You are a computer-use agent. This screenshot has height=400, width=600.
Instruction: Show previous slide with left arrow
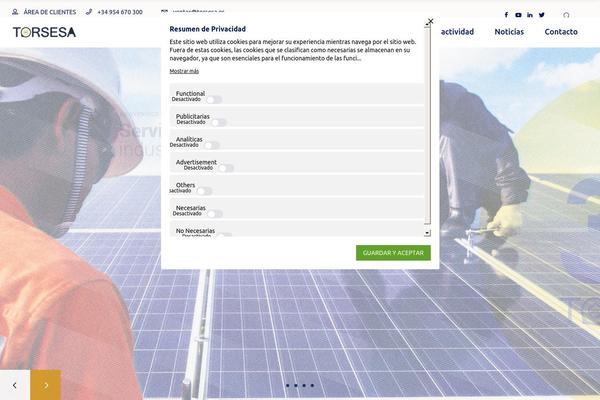(x=15, y=385)
